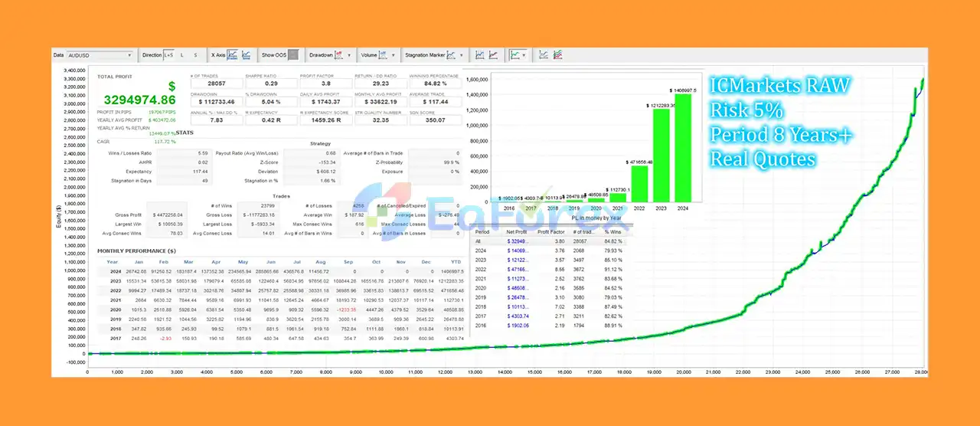Open the chart type dropdown arrow

(x=524, y=55)
